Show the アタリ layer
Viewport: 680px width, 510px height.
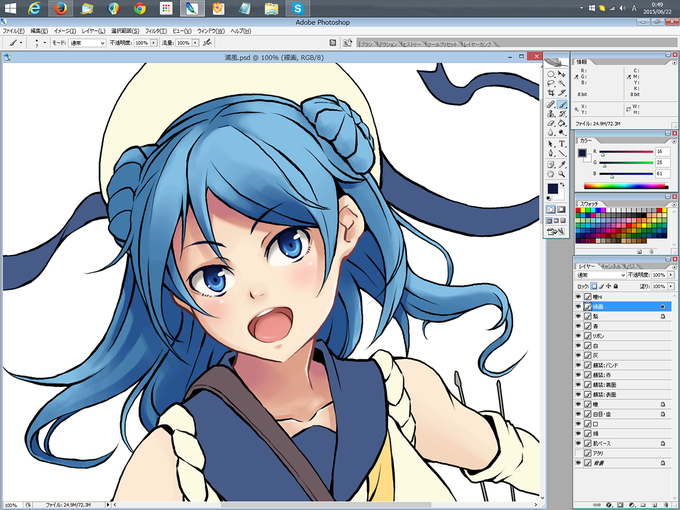coord(578,453)
